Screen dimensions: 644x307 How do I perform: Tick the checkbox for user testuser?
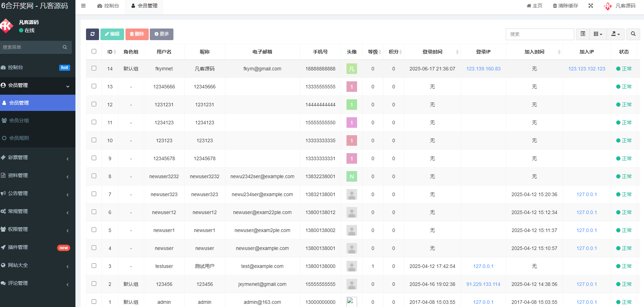(x=94, y=266)
